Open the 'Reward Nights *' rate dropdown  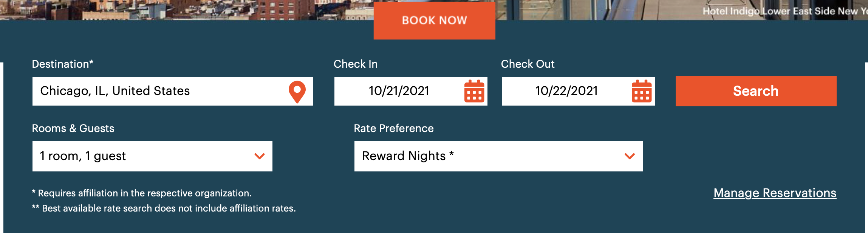click(498, 156)
